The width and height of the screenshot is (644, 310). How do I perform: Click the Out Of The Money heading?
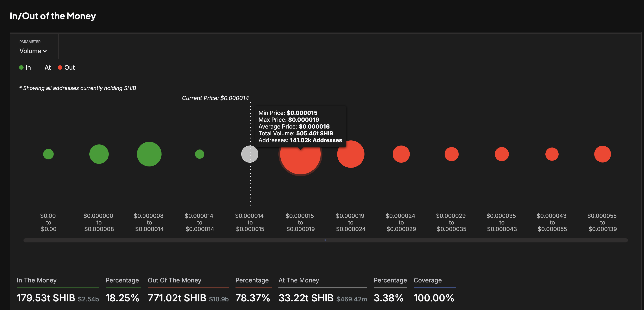click(x=174, y=280)
